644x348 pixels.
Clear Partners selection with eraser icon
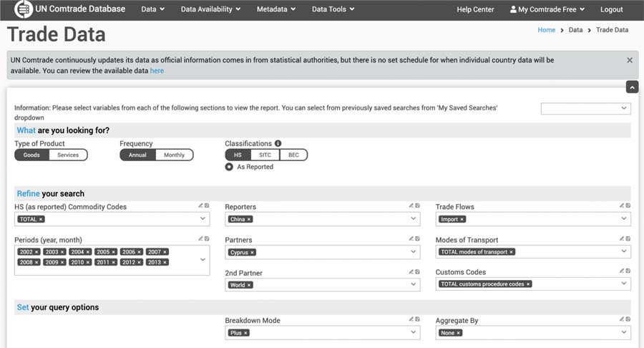coord(411,238)
